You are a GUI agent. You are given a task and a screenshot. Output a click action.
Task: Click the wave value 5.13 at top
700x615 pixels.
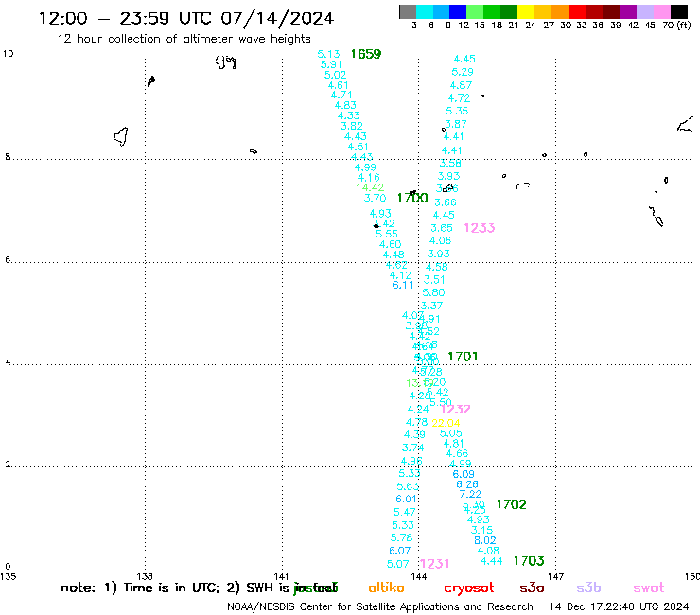click(328, 54)
